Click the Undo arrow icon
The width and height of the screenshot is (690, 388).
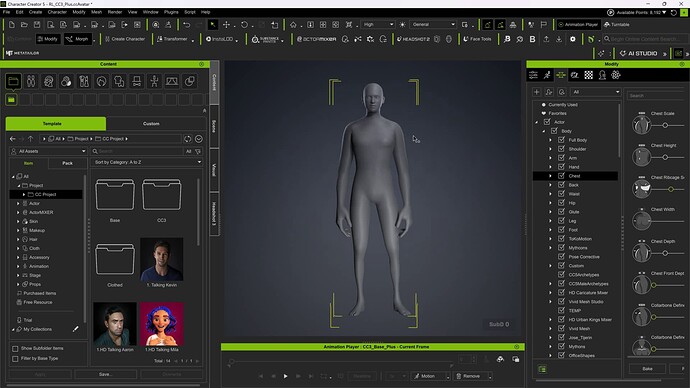point(187,25)
